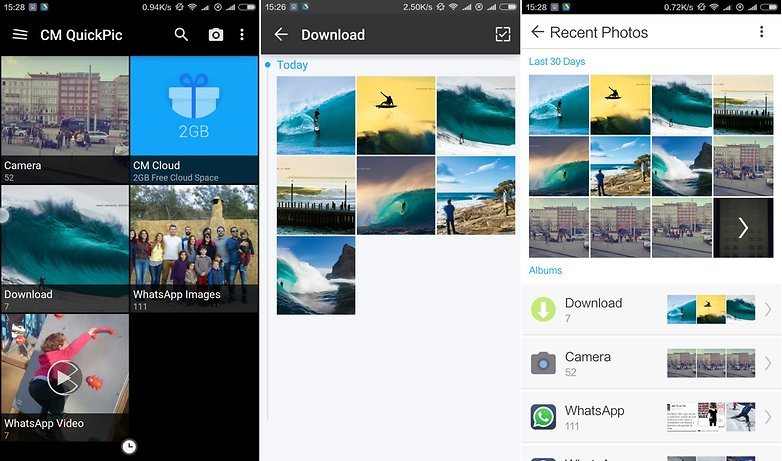Play the WhatsApp Video album
This screenshot has width=782, height=461.
pos(64,377)
